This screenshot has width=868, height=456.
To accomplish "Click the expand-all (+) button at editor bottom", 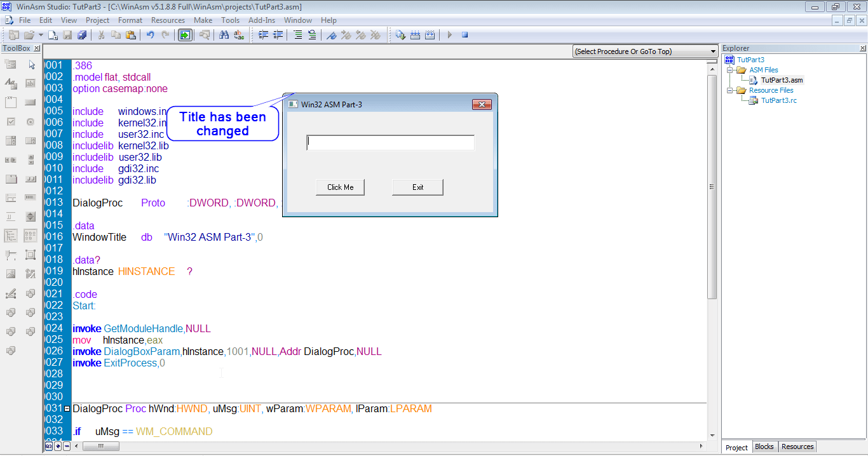I will 58,446.
